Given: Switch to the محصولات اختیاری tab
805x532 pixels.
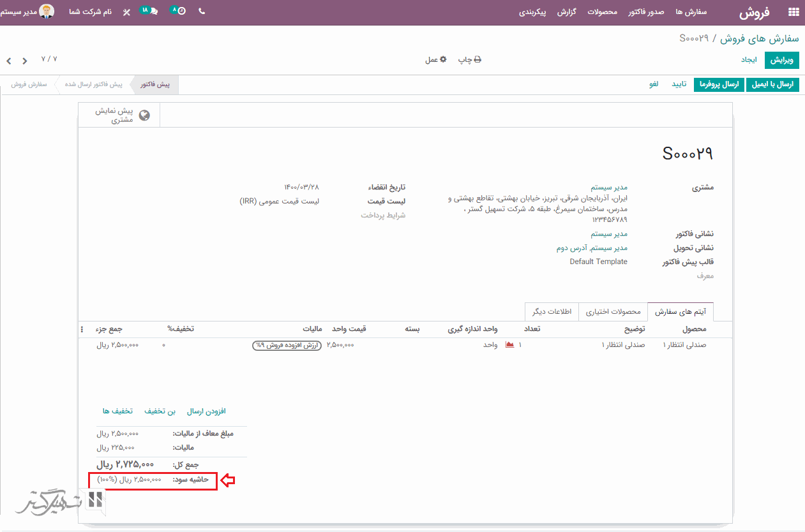Looking at the screenshot, I should coord(612,312).
